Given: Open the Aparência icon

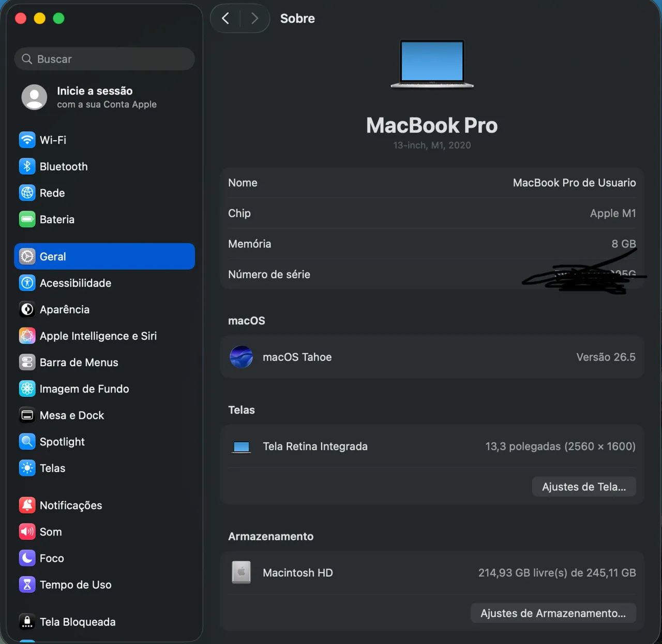Looking at the screenshot, I should 27,309.
